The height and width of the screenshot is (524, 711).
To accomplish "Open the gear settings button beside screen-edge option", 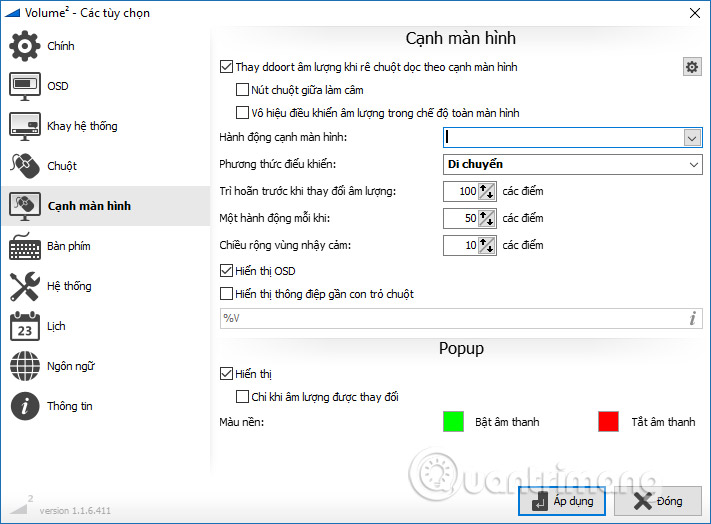I will point(692,67).
